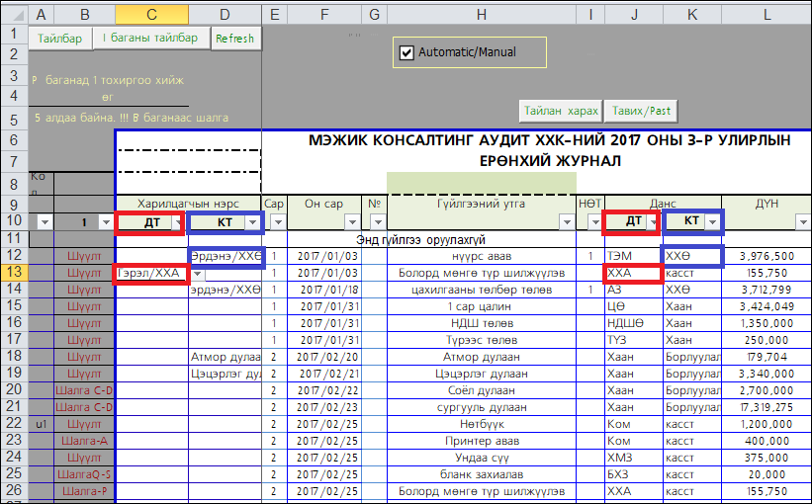Open the Данс КТ filter dropdown
The image size is (812, 504).
coord(712,223)
